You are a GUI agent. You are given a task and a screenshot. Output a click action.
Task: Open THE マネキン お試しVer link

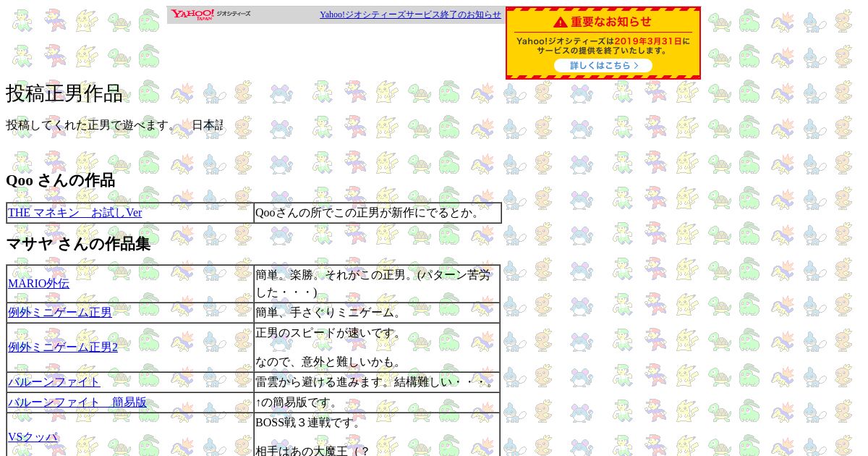[x=75, y=213]
